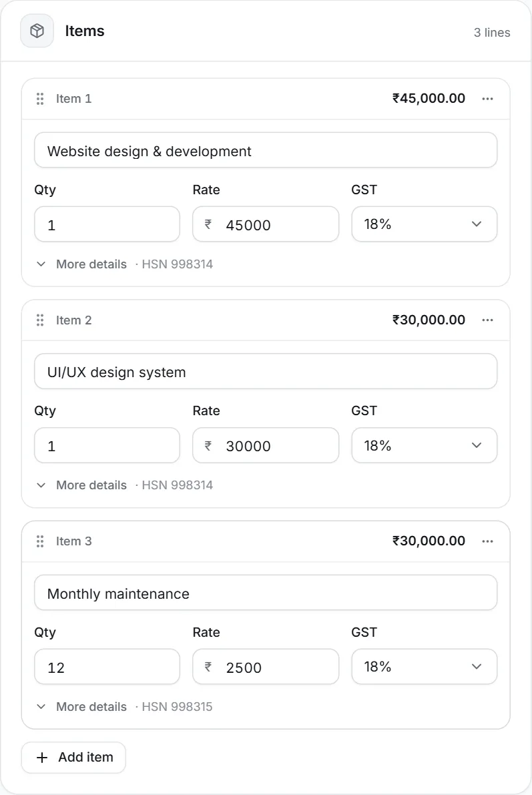The height and width of the screenshot is (795, 532).
Task: Click the Items package box icon
Action: (x=37, y=31)
